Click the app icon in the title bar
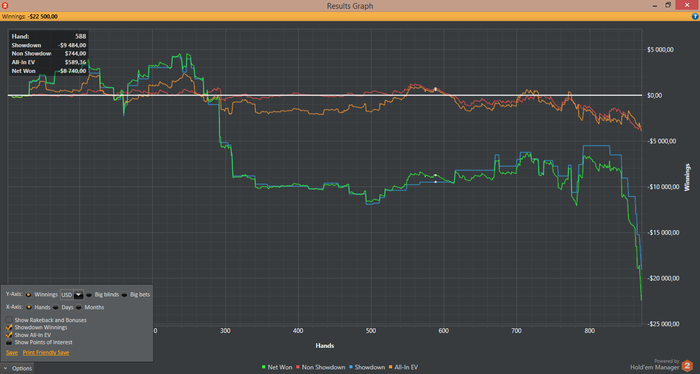 5,5
